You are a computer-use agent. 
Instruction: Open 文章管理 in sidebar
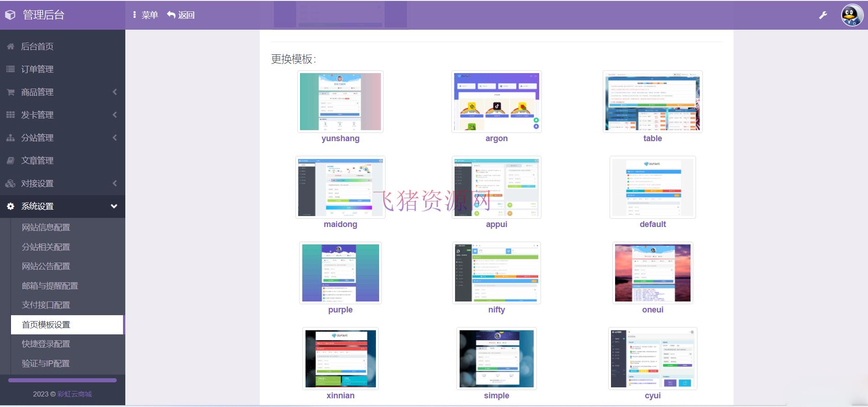coord(63,160)
